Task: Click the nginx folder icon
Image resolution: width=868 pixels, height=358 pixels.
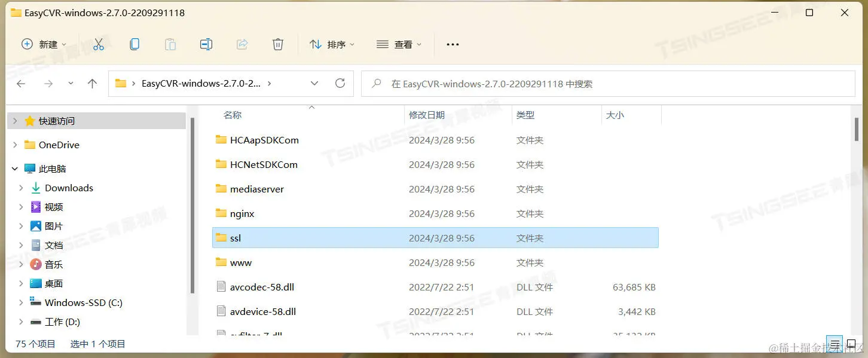Action: 221,213
